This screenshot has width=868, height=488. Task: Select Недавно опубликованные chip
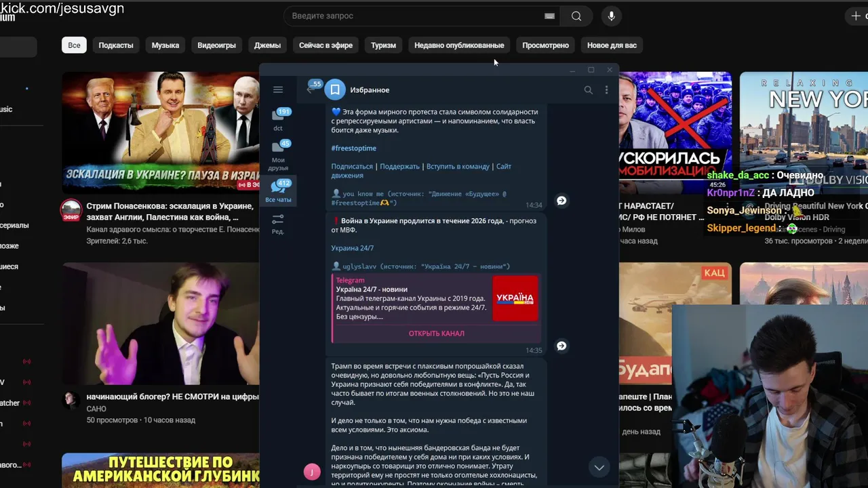pos(459,45)
